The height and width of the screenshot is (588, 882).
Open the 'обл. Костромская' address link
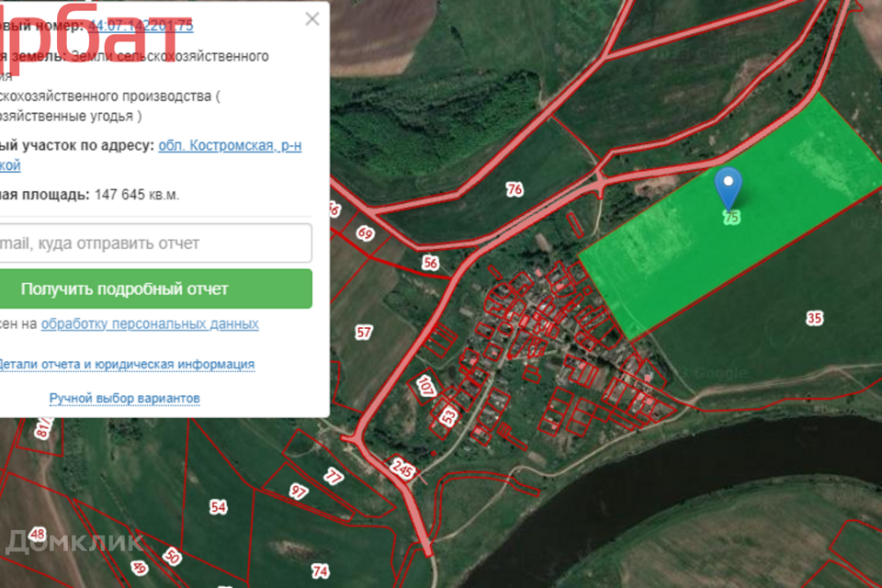[x=230, y=145]
